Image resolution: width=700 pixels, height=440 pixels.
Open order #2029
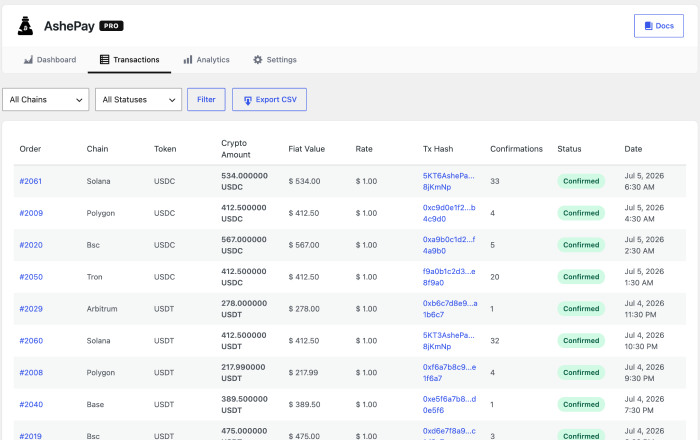point(31,309)
